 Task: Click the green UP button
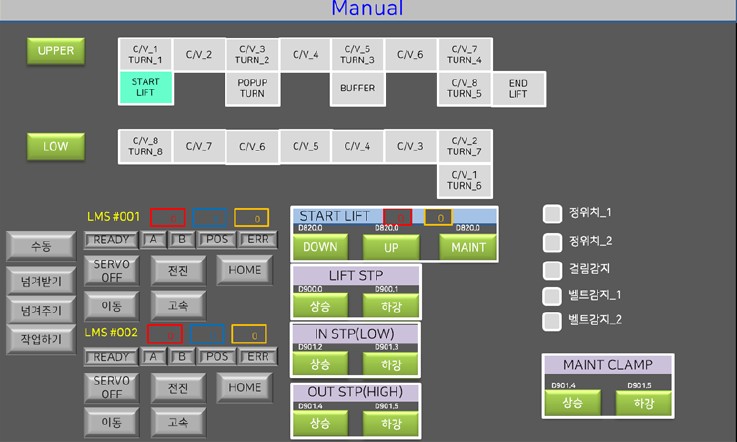(391, 247)
